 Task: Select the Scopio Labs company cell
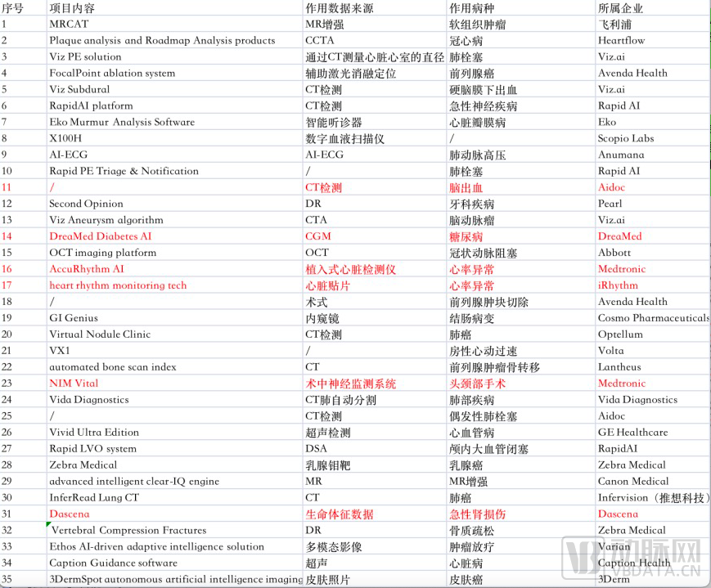pyautogui.click(x=626, y=138)
